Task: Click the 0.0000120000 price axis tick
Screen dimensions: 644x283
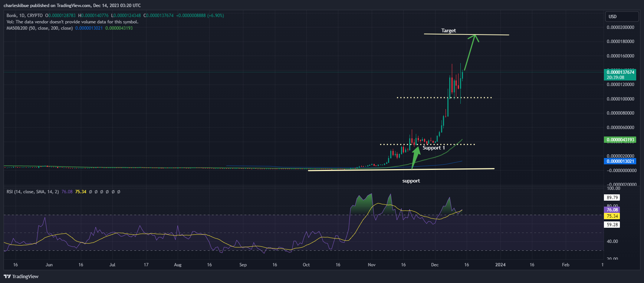Action: click(620, 85)
